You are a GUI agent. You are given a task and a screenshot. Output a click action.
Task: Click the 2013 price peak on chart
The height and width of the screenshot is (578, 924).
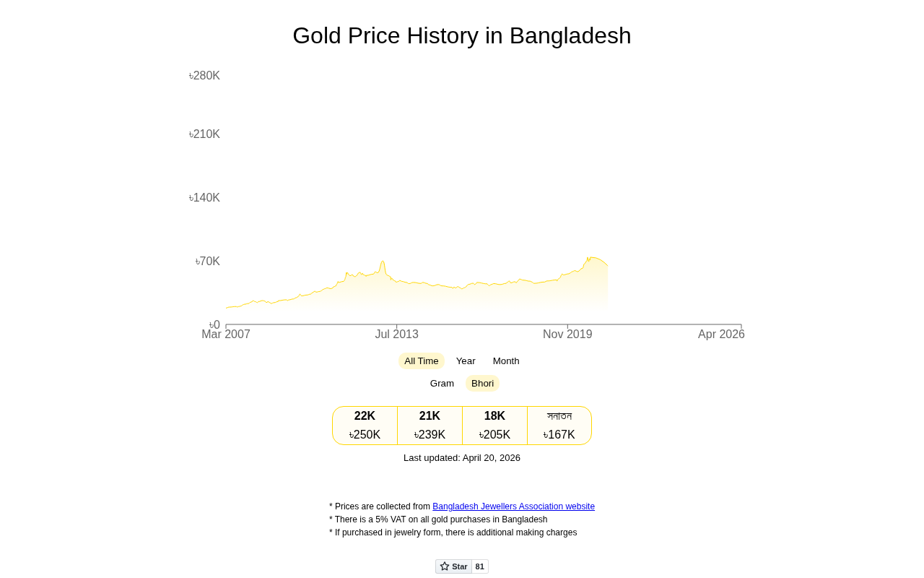(383, 262)
